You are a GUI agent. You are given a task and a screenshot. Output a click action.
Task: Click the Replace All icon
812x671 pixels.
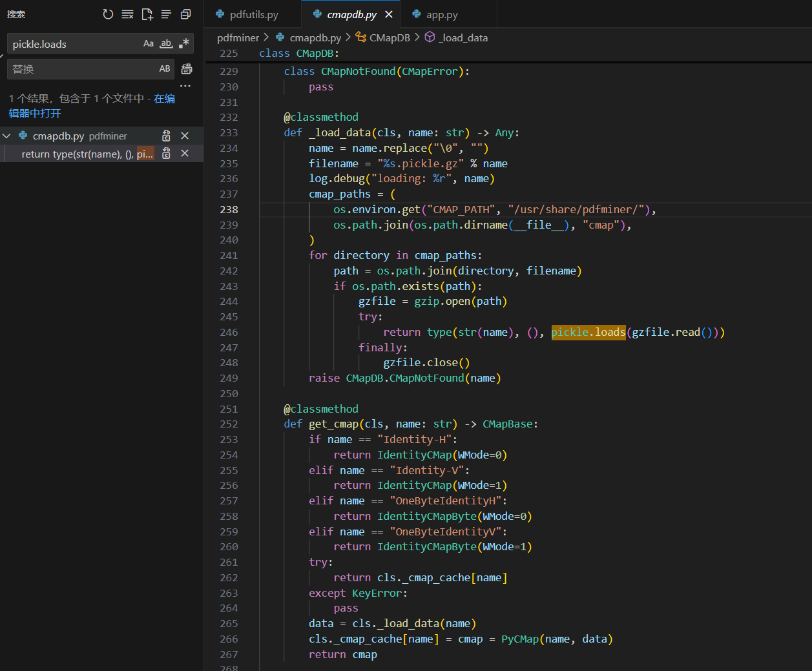pyautogui.click(x=187, y=68)
